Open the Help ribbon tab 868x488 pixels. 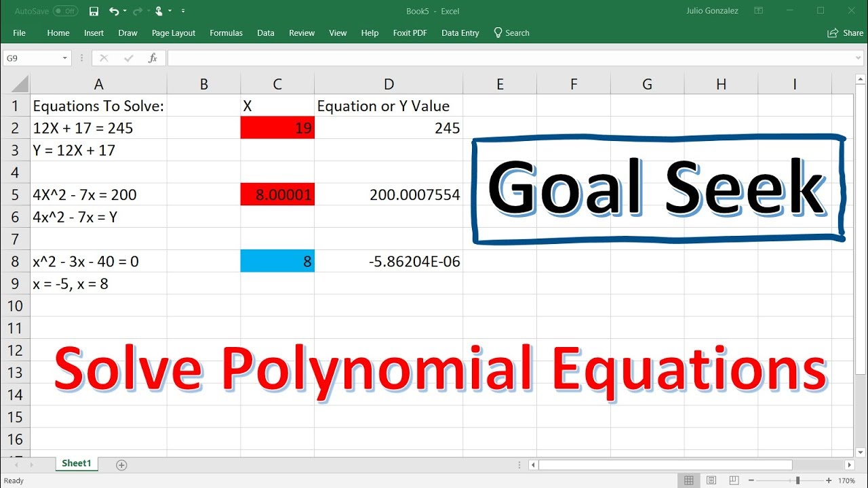point(370,33)
